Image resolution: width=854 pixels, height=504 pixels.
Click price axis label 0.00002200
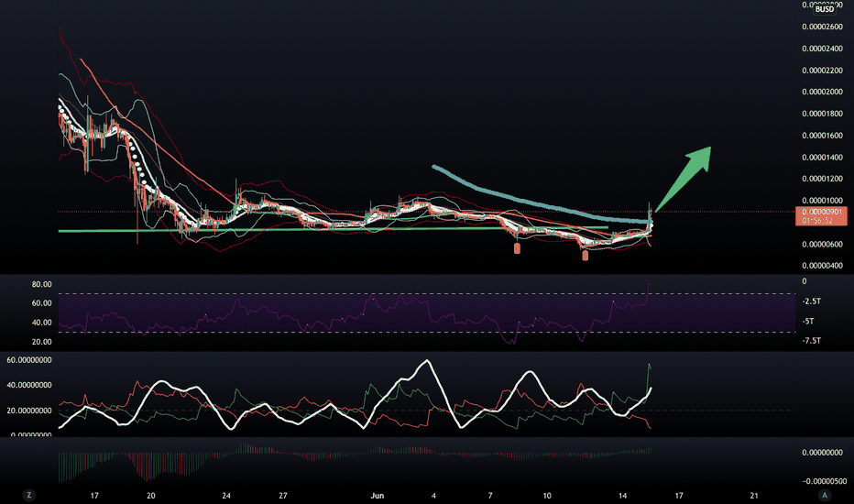coord(823,71)
